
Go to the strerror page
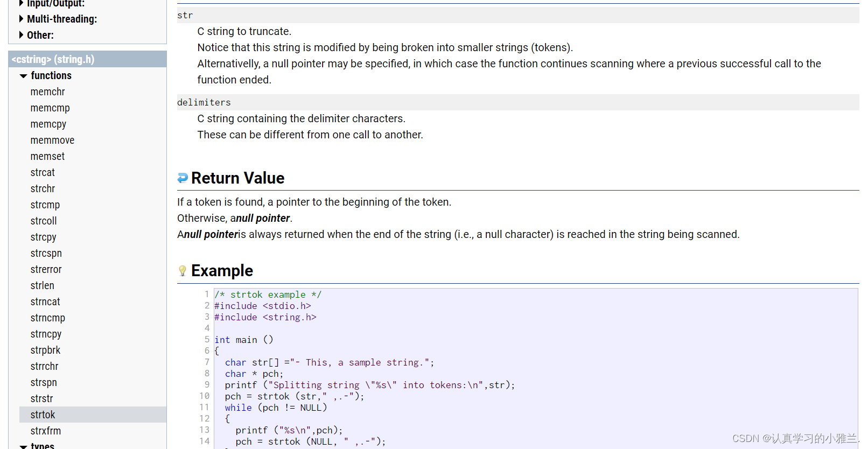point(46,270)
